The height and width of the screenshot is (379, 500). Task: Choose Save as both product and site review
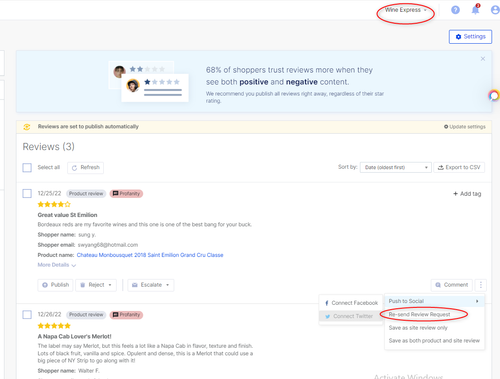(x=434, y=341)
